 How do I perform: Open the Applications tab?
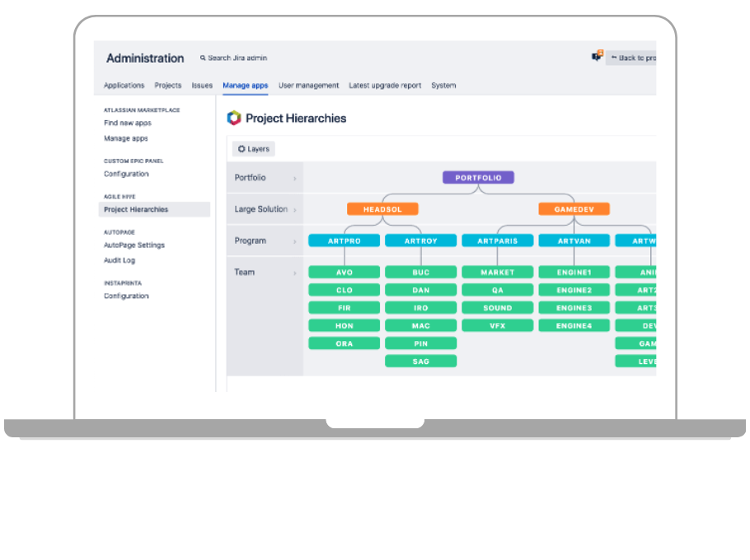point(124,86)
